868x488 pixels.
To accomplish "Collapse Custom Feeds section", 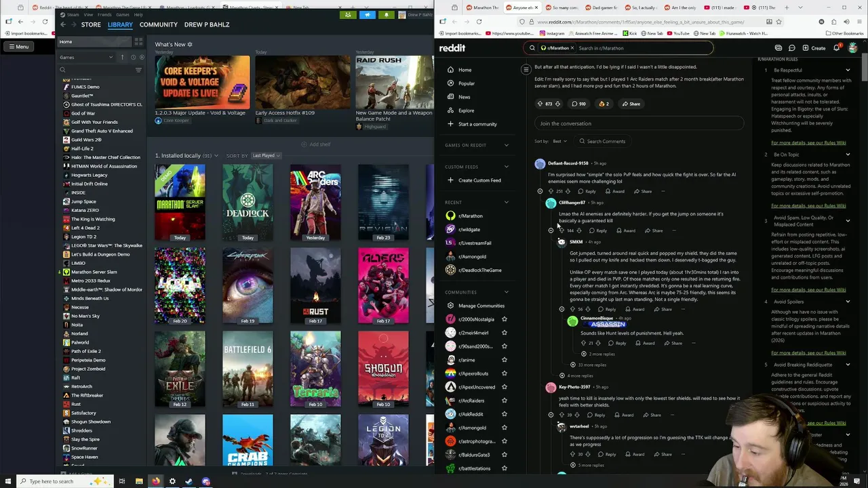I will tap(506, 167).
